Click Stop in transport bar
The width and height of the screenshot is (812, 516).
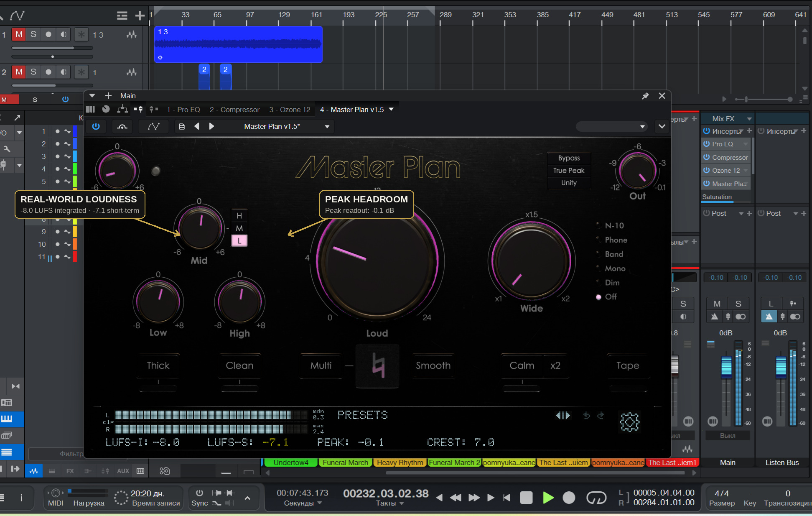click(526, 498)
